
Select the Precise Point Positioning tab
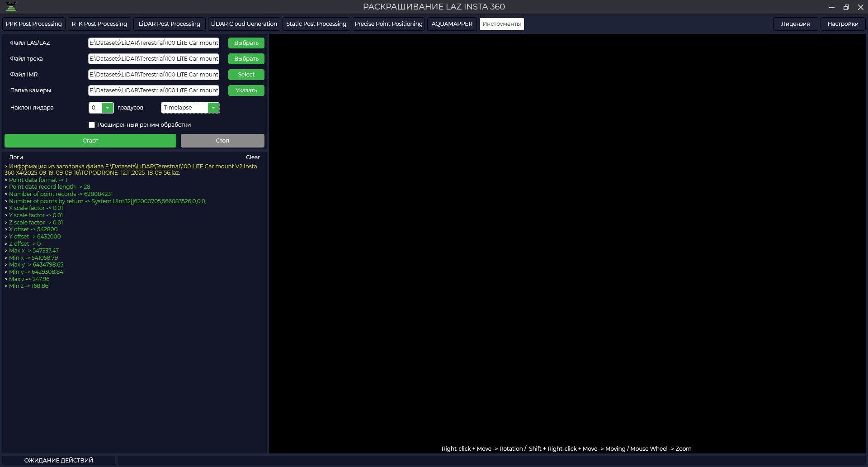pos(388,24)
